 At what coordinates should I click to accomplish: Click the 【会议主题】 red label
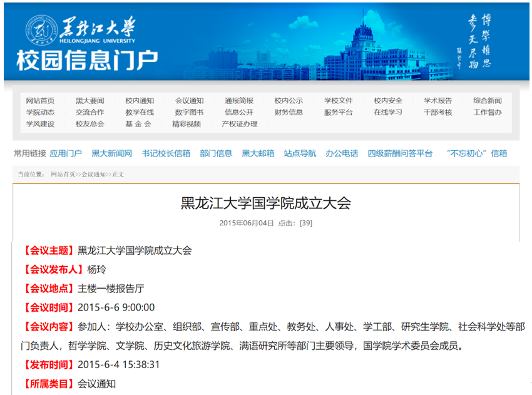click(x=49, y=250)
